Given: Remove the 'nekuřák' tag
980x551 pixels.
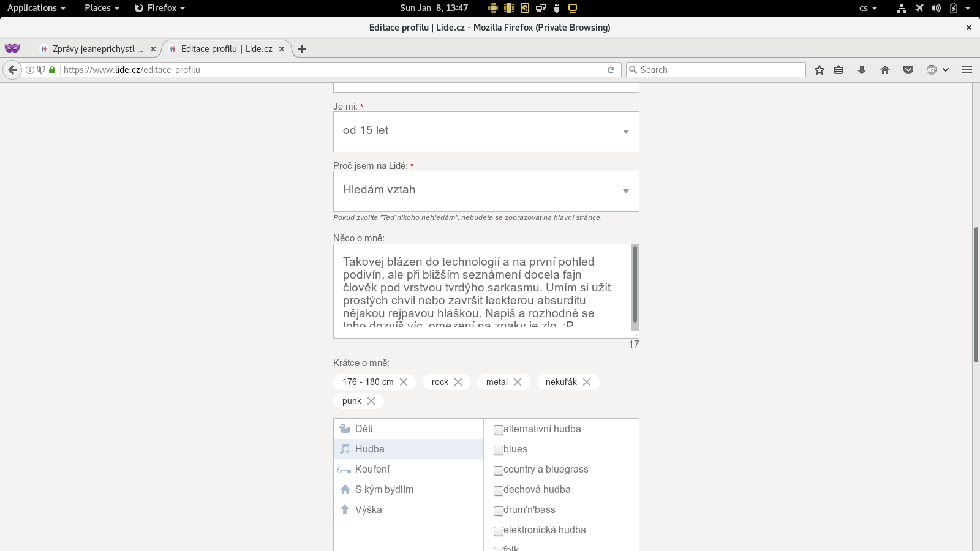Looking at the screenshot, I should [587, 382].
